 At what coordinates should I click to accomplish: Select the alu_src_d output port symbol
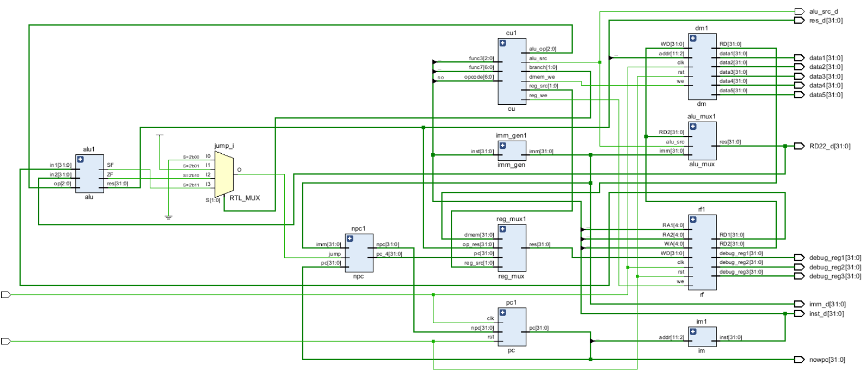click(x=799, y=11)
